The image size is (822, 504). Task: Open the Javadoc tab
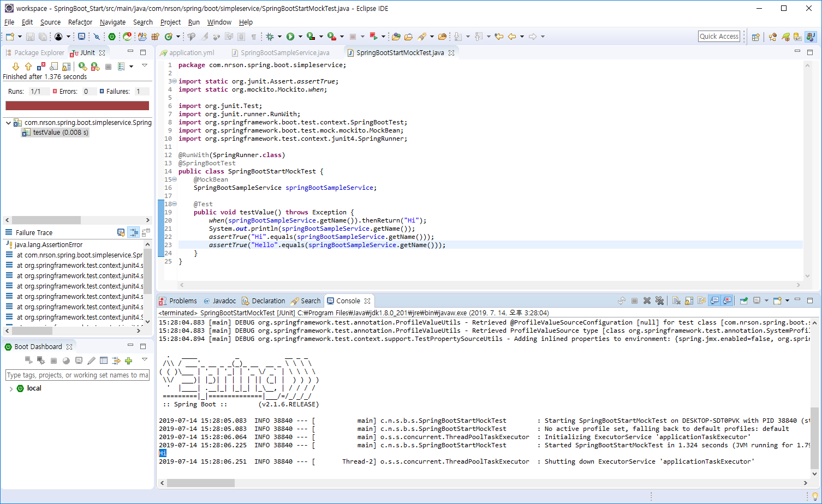pyautogui.click(x=219, y=301)
